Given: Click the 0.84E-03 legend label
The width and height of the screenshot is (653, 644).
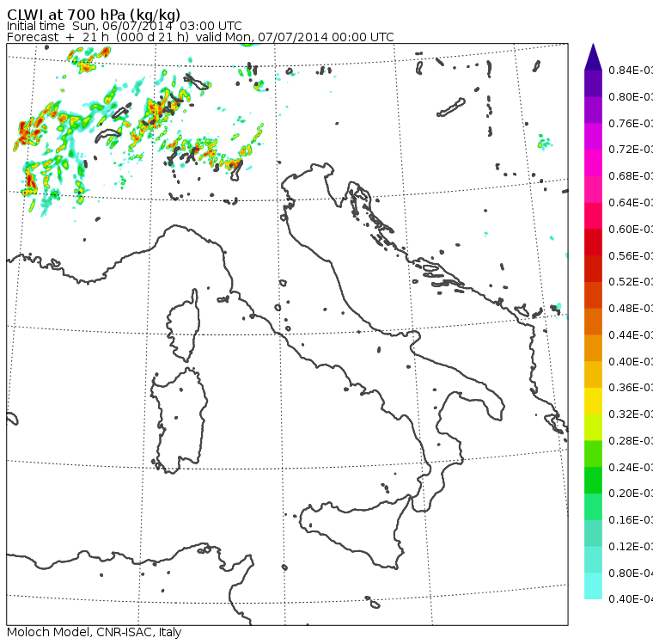Looking at the screenshot, I should coord(631,70).
